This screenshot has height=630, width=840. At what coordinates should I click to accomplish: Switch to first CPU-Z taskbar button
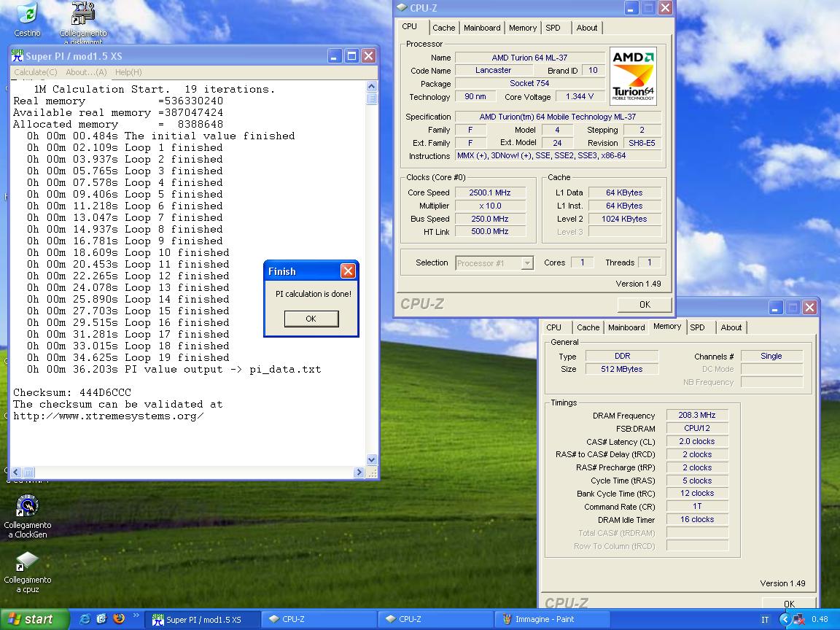click(318, 619)
